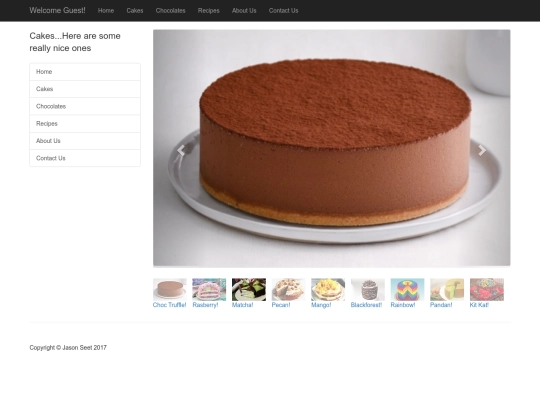
Task: Open the Kit Kat! text link
Action: [x=479, y=305]
